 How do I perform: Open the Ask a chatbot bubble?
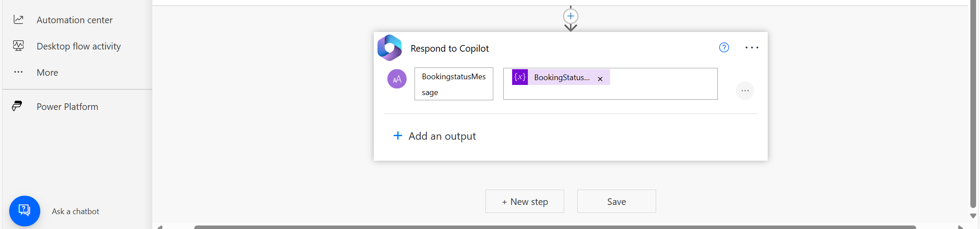pyautogui.click(x=25, y=211)
